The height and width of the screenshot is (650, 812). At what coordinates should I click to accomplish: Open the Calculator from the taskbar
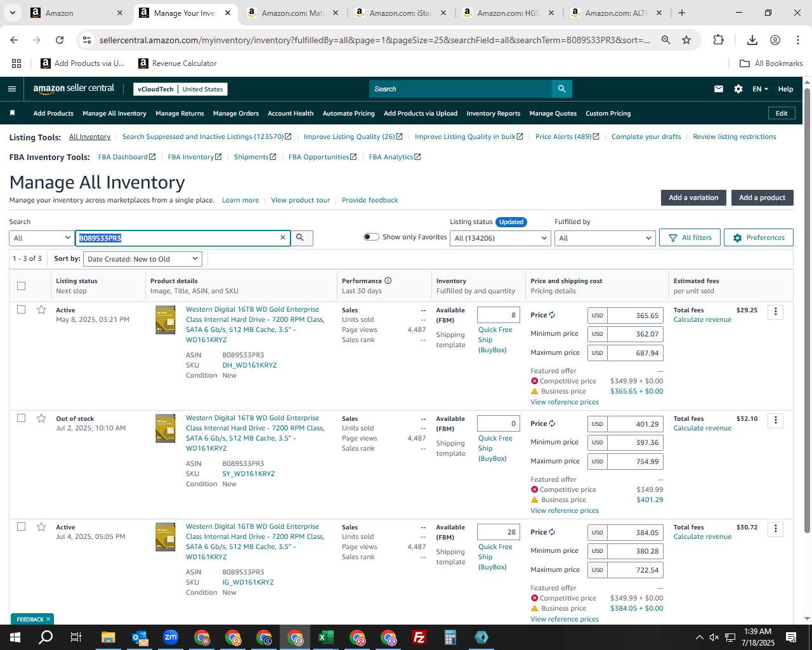[450, 637]
